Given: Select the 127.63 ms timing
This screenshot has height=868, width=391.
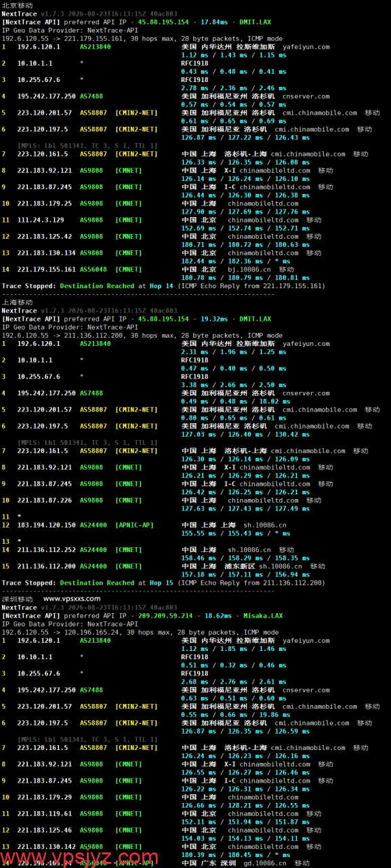Looking at the screenshot, I should pos(199,509).
